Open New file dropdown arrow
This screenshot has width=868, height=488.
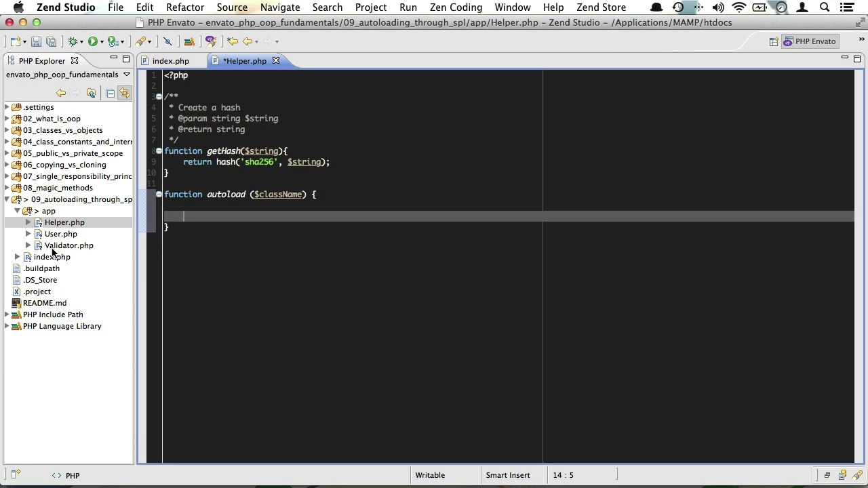click(24, 42)
